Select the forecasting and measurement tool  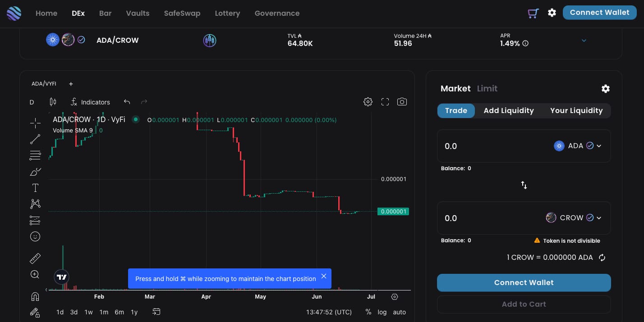pyautogui.click(x=35, y=220)
